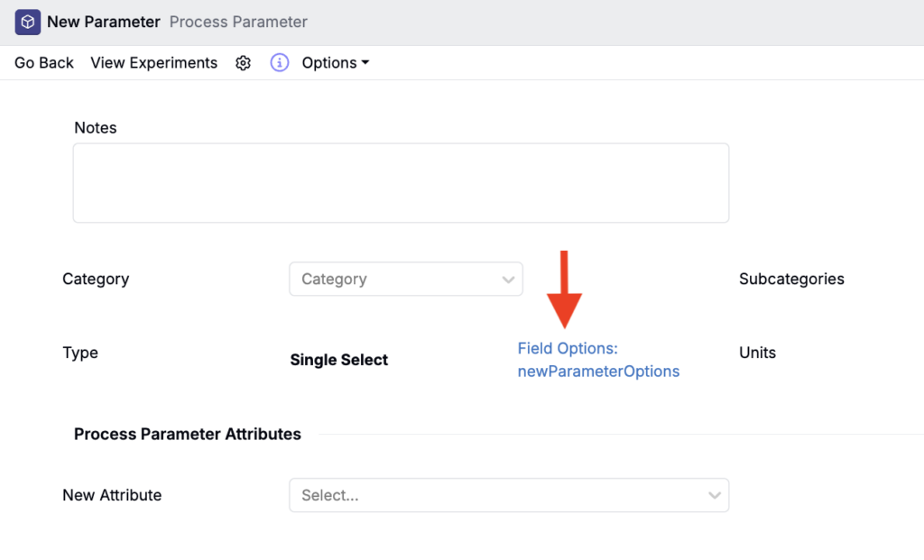Screen dimensions: 924x560
Task: Click the Process Parameter Attributes section header
Action: point(188,434)
